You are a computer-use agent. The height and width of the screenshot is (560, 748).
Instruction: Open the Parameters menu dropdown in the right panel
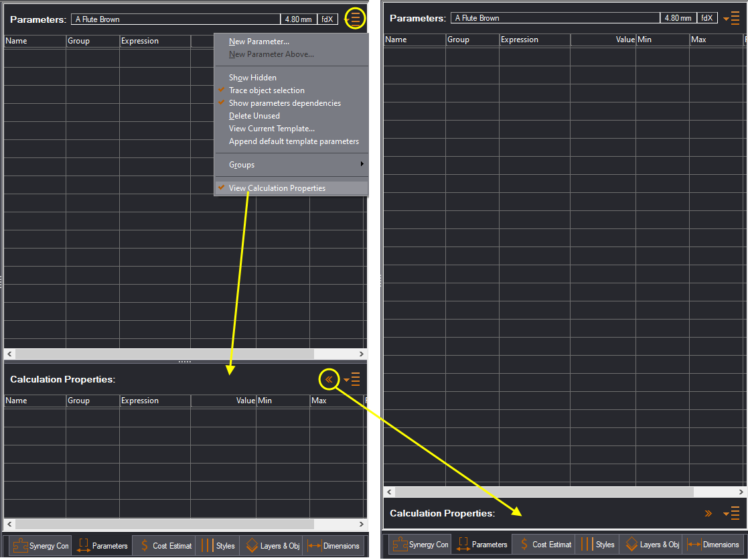pos(731,19)
